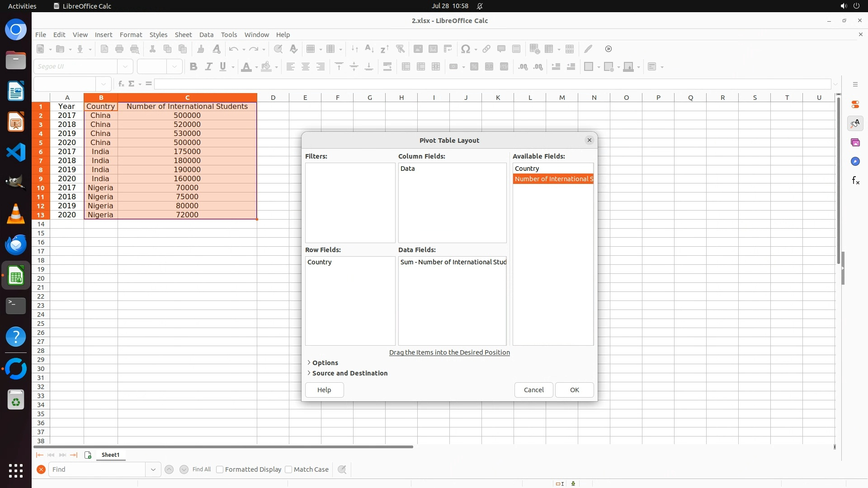The height and width of the screenshot is (488, 868).
Task: Open the sidebar Functions panel
Action: tap(855, 181)
